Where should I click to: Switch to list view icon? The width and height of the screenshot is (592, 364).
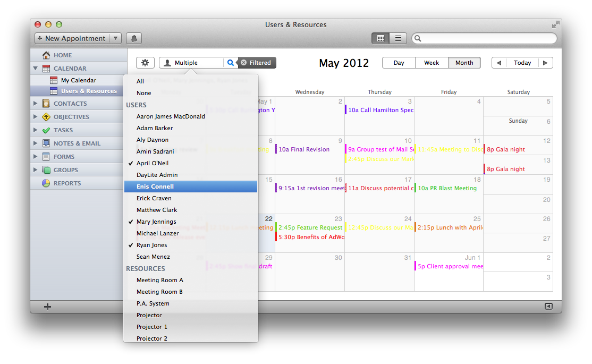[398, 38]
